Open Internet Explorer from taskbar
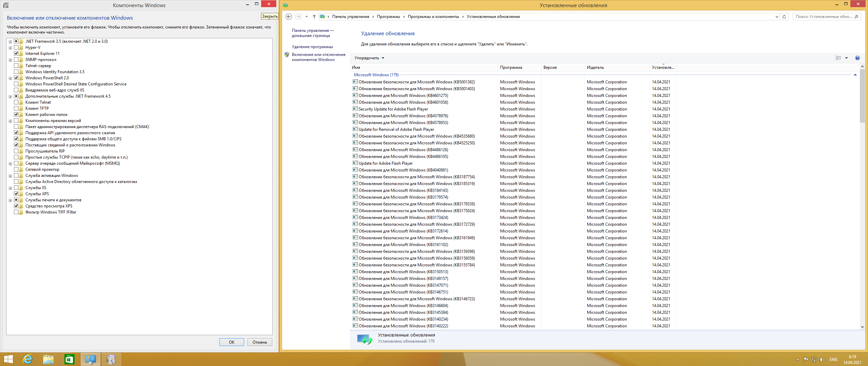868x366 pixels. (x=27, y=359)
